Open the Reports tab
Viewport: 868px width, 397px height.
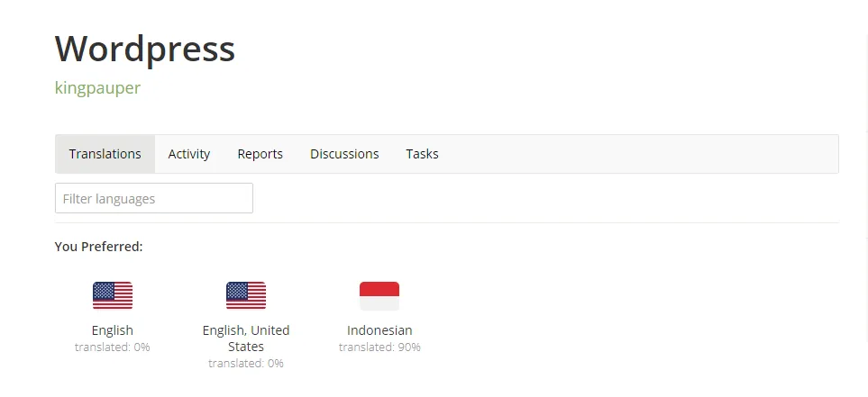pyautogui.click(x=260, y=154)
